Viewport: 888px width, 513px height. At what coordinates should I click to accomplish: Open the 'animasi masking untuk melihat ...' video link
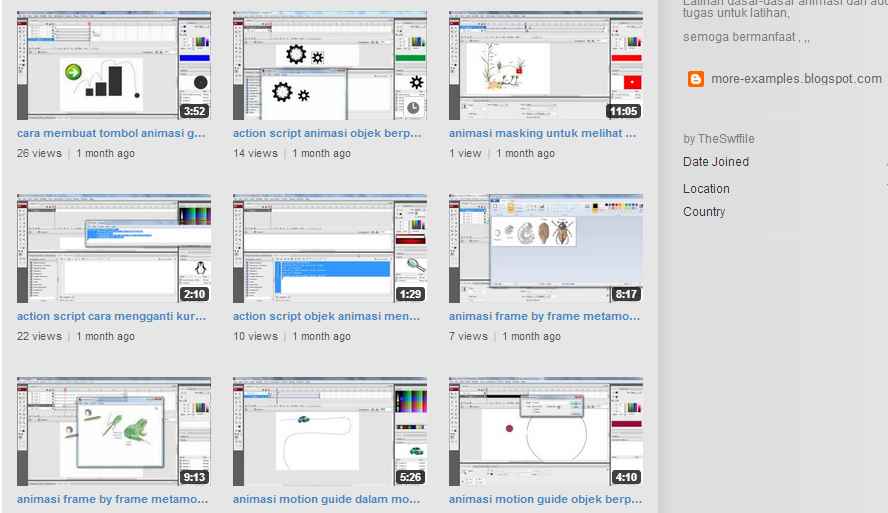click(542, 133)
